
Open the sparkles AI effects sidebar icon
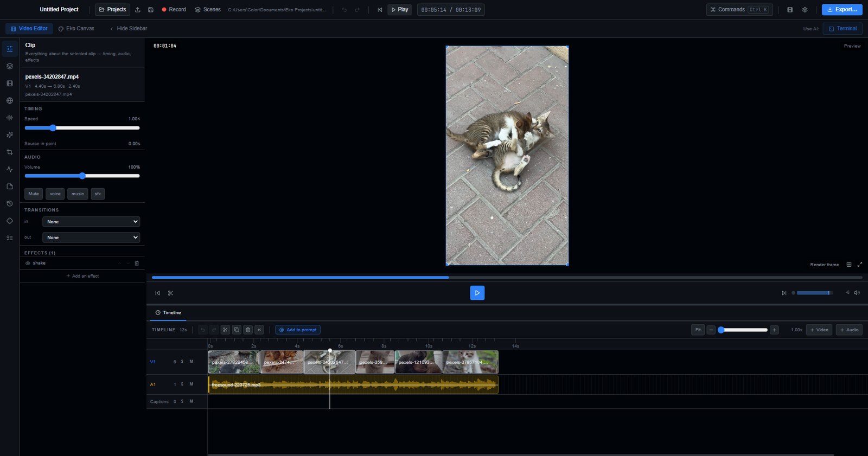(10, 135)
